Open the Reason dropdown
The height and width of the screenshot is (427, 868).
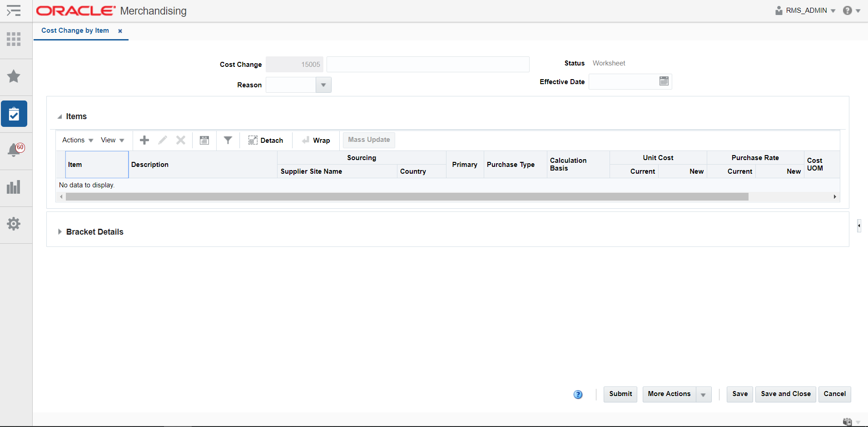pyautogui.click(x=323, y=85)
